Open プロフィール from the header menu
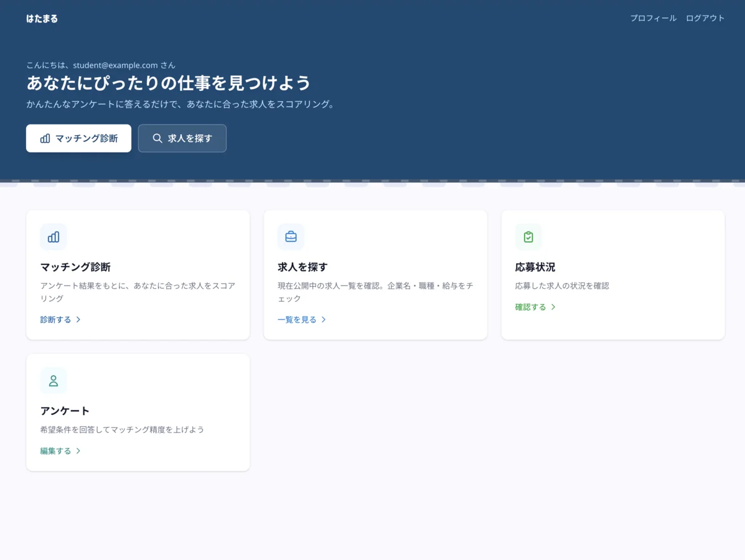745x560 pixels. coord(653,18)
